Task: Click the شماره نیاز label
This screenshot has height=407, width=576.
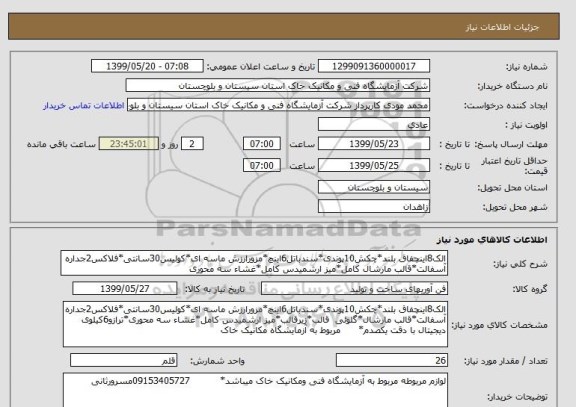Action: (x=527, y=67)
